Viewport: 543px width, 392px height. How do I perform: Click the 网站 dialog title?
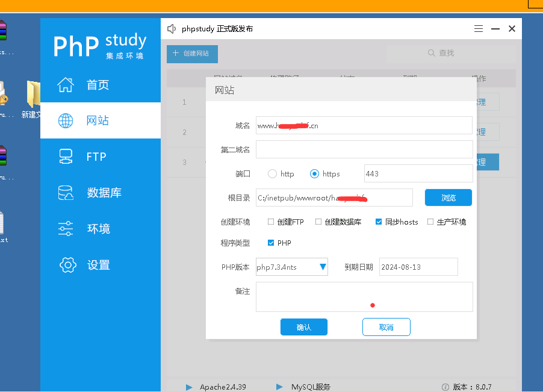coord(225,90)
